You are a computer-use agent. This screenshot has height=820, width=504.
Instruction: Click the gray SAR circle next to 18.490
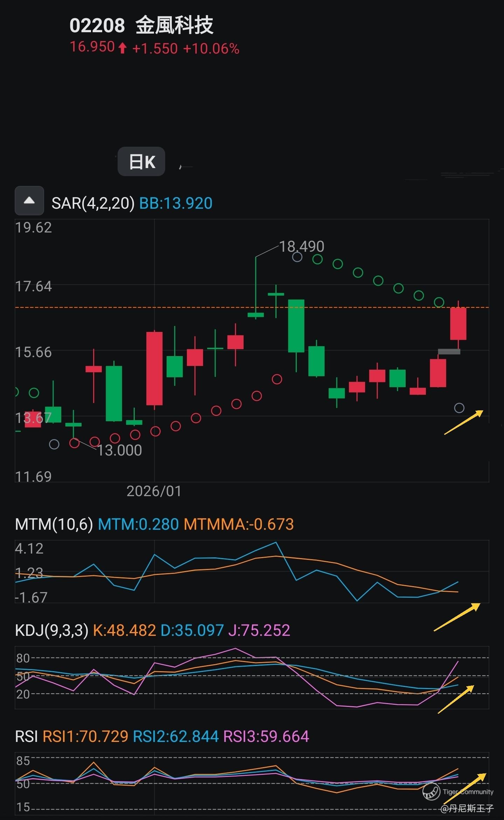[x=297, y=257]
